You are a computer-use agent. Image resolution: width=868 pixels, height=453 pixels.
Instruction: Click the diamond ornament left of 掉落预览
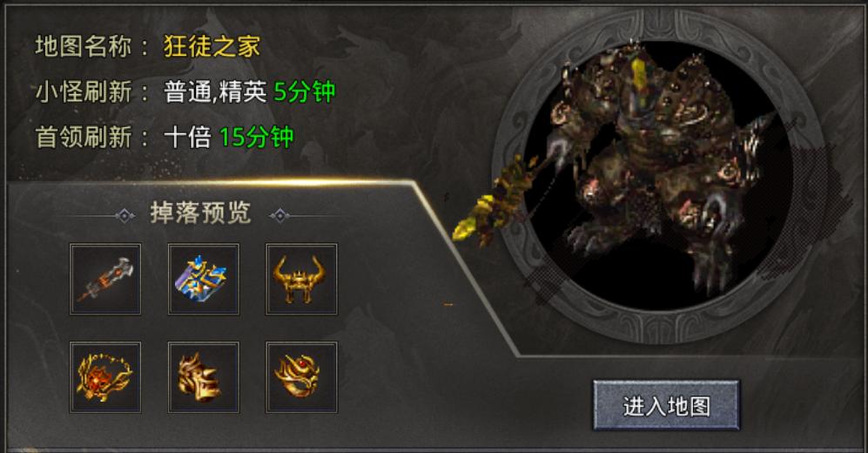(125, 215)
